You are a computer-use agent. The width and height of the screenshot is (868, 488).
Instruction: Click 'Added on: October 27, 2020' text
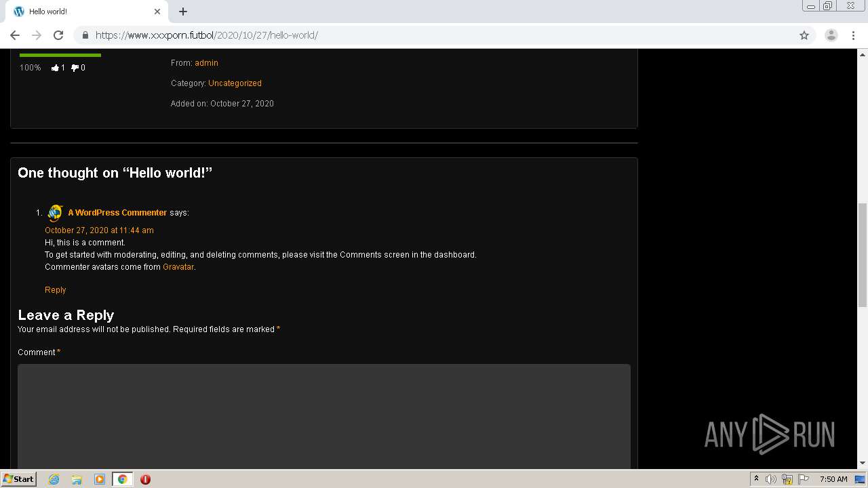pos(222,104)
